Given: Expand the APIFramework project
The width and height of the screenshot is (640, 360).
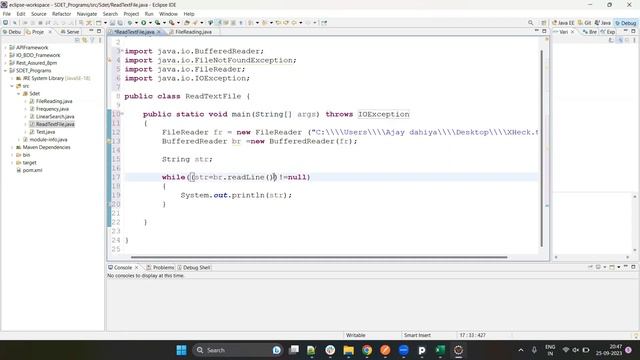Looking at the screenshot, I should (x=5, y=48).
